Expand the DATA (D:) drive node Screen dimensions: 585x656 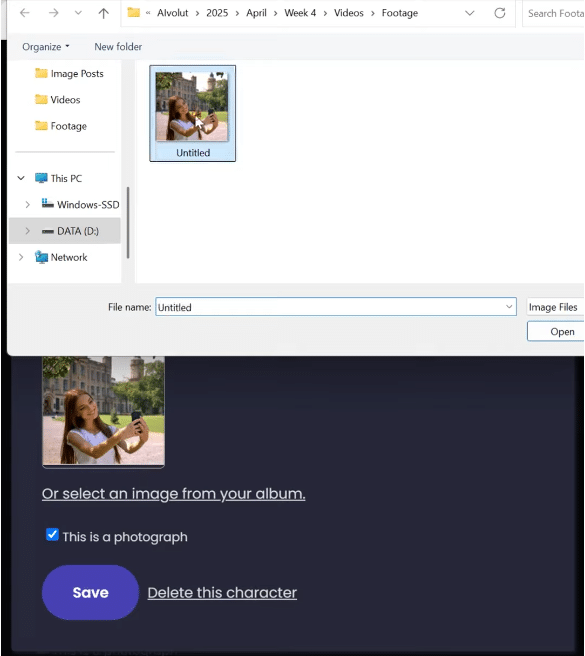click(28, 231)
